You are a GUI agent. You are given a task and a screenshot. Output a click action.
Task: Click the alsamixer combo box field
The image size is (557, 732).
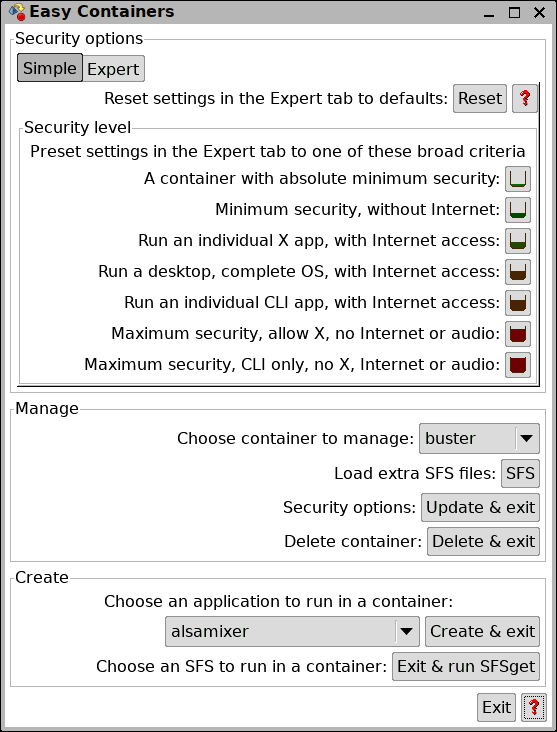(x=292, y=632)
